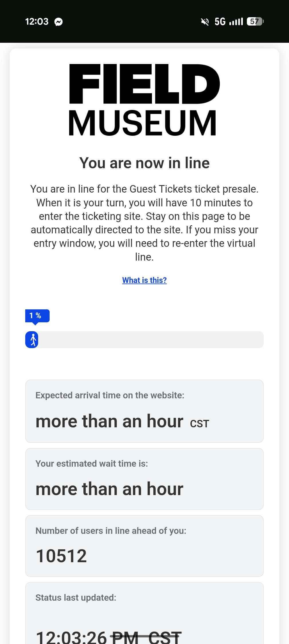Open the "What is this?" link
Viewport: 289px width, 644px height.
[144, 280]
